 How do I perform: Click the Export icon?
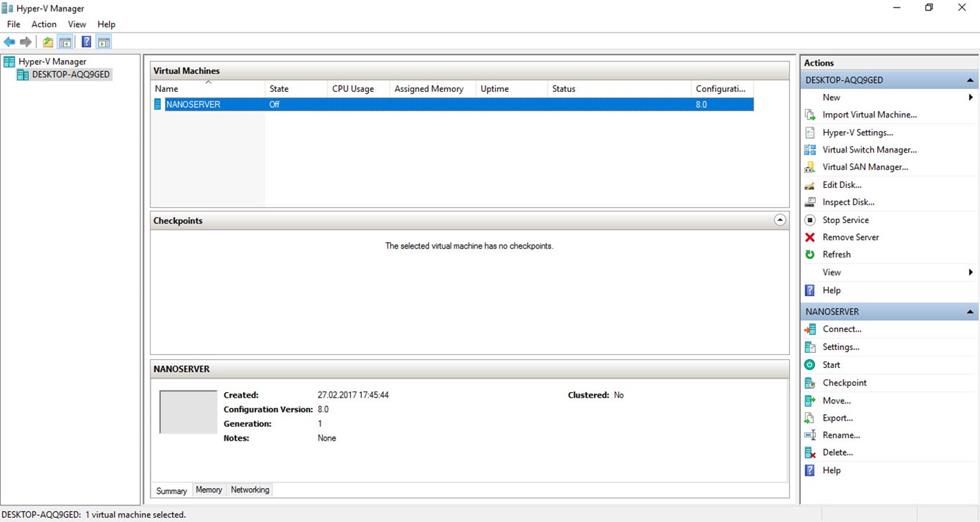tap(810, 418)
